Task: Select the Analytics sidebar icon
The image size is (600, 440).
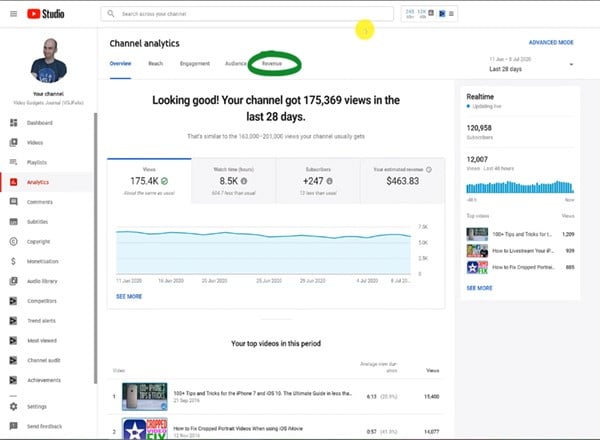Action: point(13,182)
